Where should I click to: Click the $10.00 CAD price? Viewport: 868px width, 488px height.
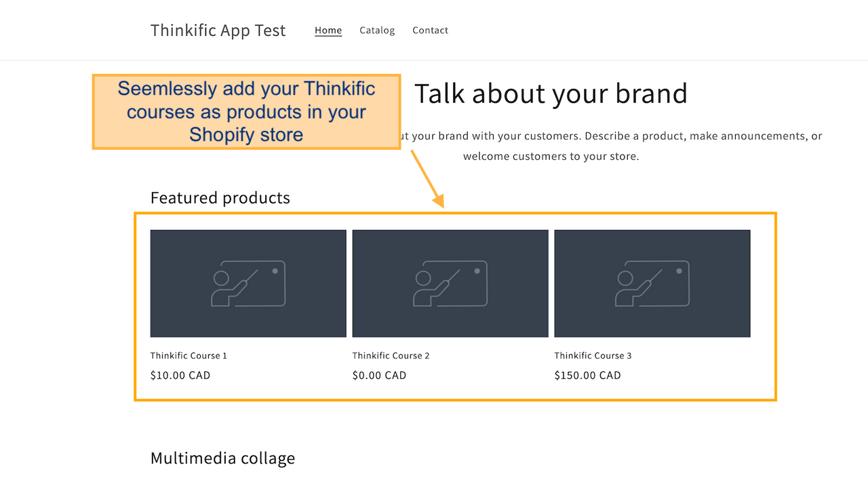click(180, 375)
